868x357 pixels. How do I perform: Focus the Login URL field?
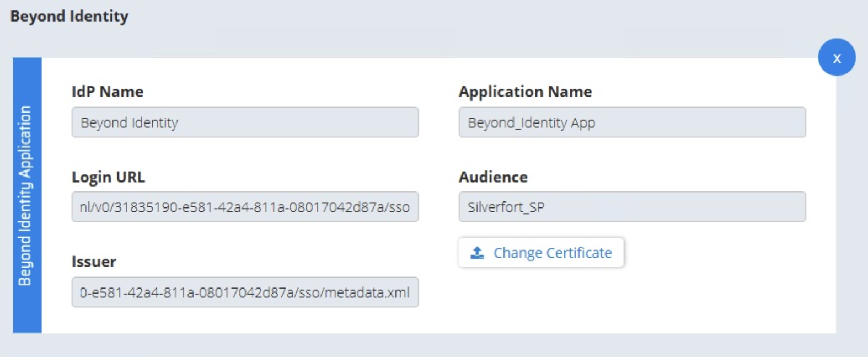[x=245, y=207]
